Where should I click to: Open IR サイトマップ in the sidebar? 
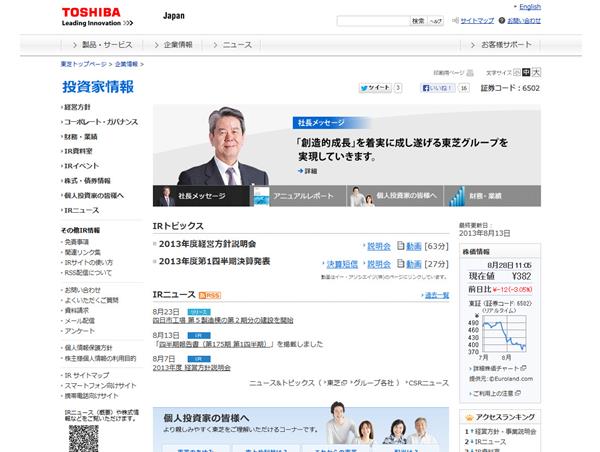(x=86, y=375)
